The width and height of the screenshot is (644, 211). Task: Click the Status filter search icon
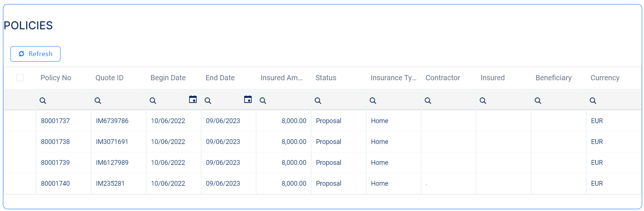click(x=318, y=100)
